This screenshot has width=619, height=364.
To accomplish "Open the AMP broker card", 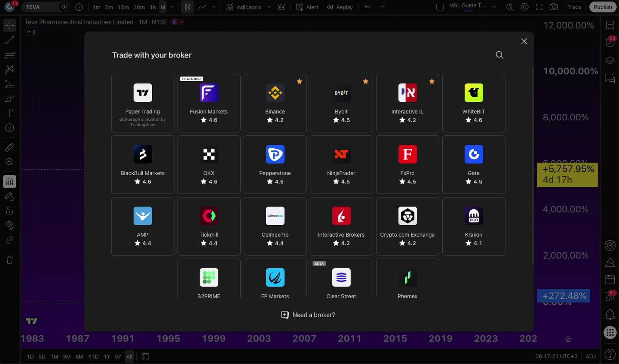I will coord(143,226).
